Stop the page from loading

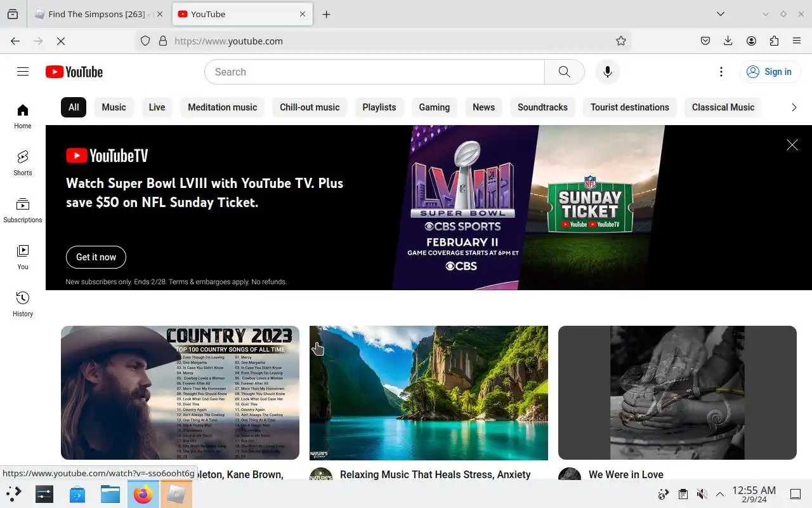coord(61,41)
